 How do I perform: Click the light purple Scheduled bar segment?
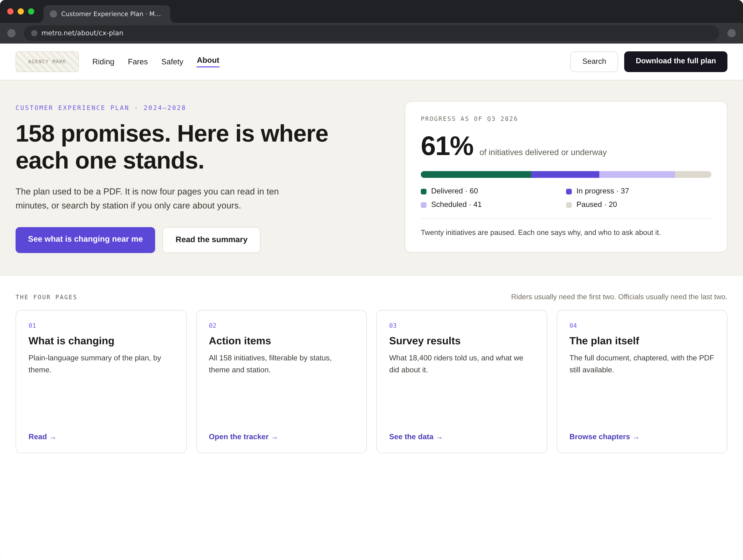click(x=637, y=174)
